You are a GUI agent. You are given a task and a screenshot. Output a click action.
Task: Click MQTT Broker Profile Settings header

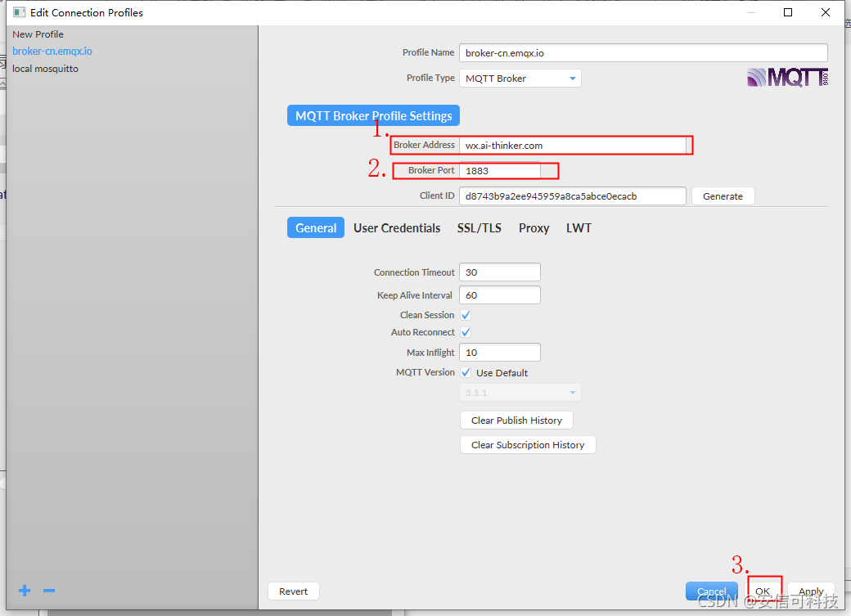(373, 115)
